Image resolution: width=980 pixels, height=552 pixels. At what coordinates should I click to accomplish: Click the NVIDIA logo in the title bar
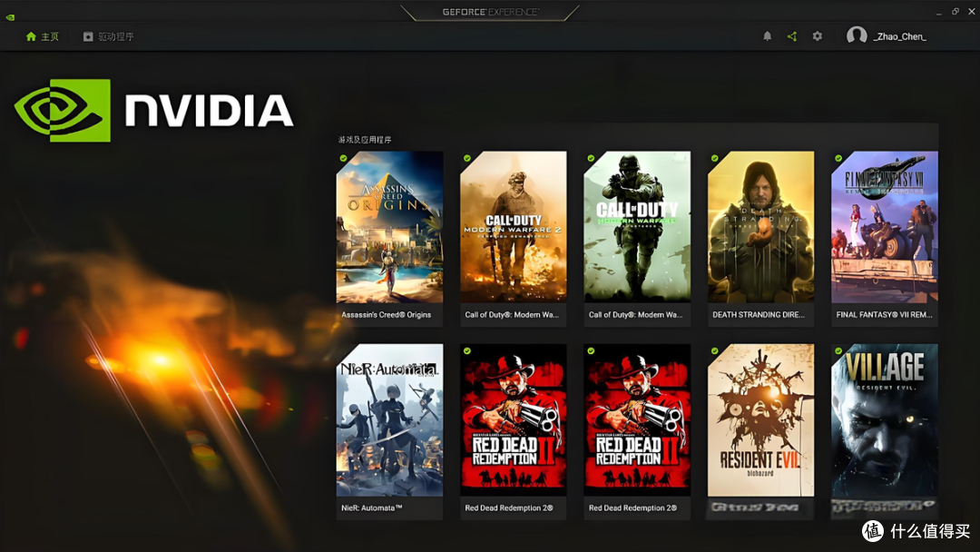[10, 16]
